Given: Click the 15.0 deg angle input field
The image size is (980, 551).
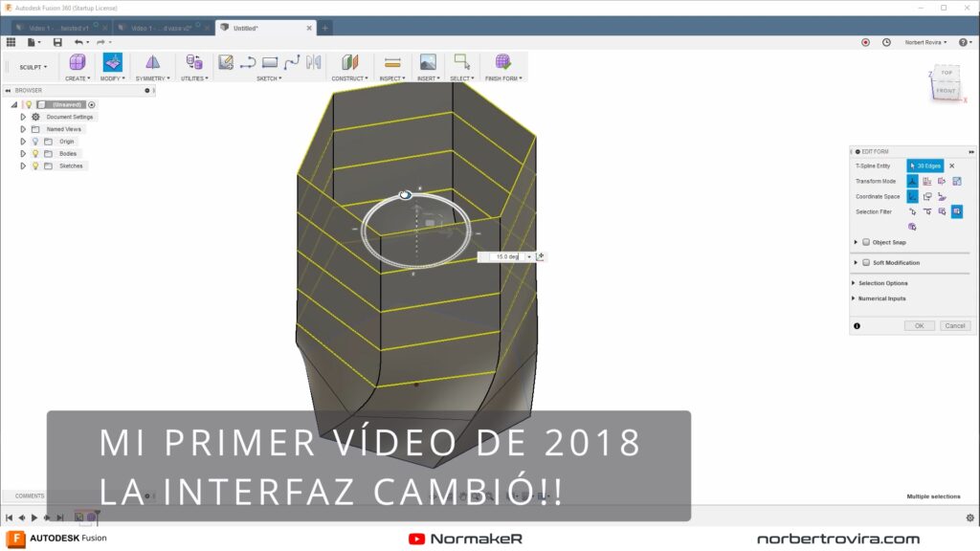Looking at the screenshot, I should 505,256.
